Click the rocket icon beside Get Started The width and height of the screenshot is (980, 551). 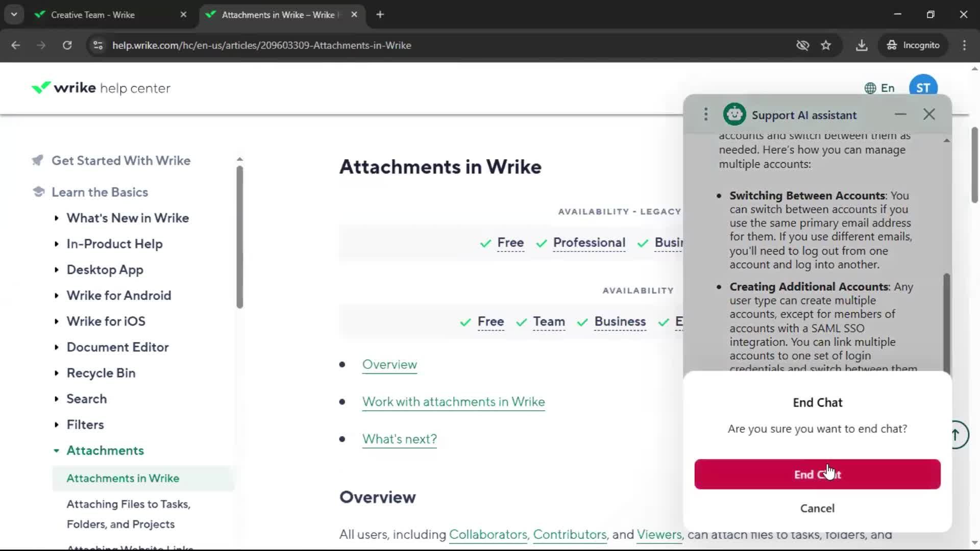38,161
